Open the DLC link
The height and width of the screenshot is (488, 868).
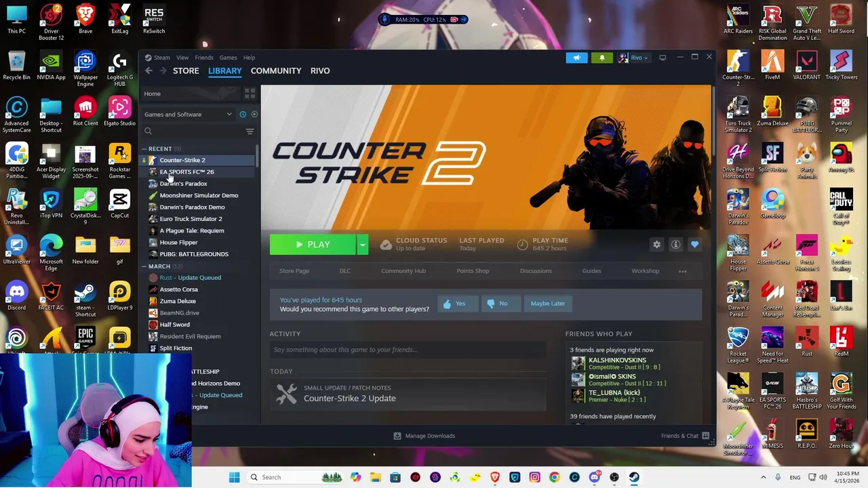pos(345,271)
